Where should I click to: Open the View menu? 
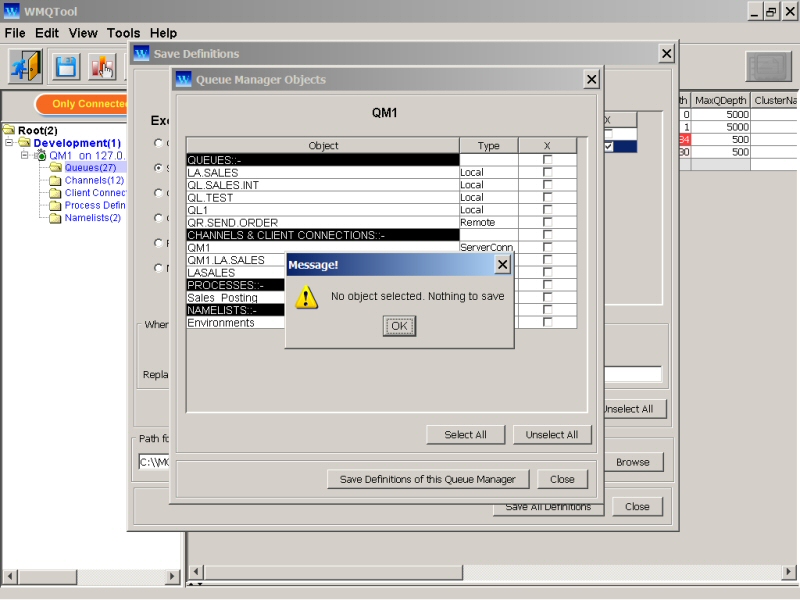tap(83, 33)
